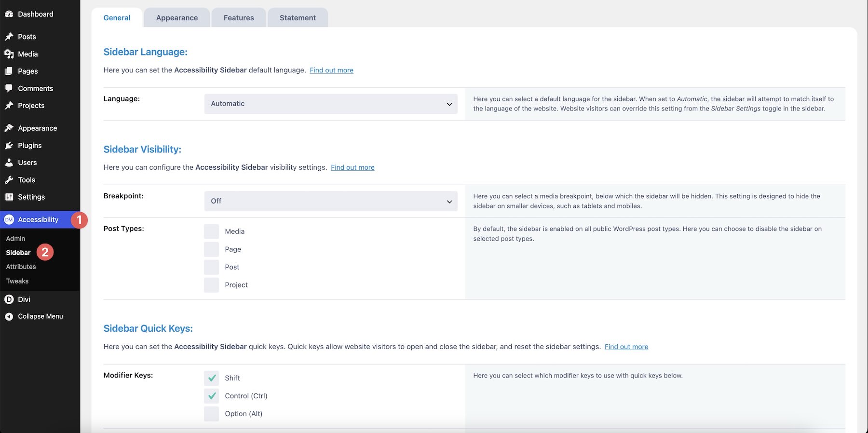Click the Sidebar Language heading
The width and height of the screenshot is (868, 433).
[x=145, y=52]
